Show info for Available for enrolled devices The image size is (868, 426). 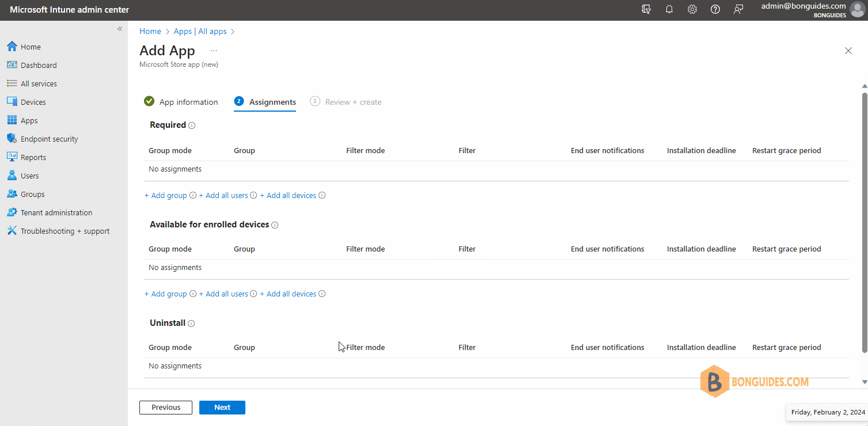[275, 225]
